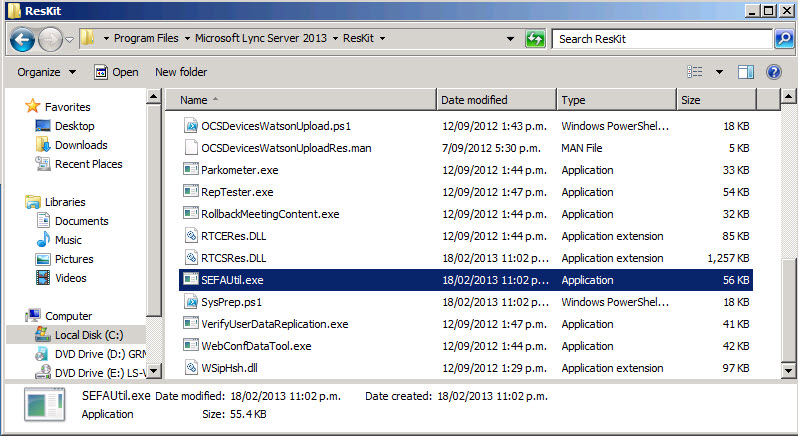This screenshot has height=436, width=798.
Task: Click the Change your view icon
Action: (696, 72)
